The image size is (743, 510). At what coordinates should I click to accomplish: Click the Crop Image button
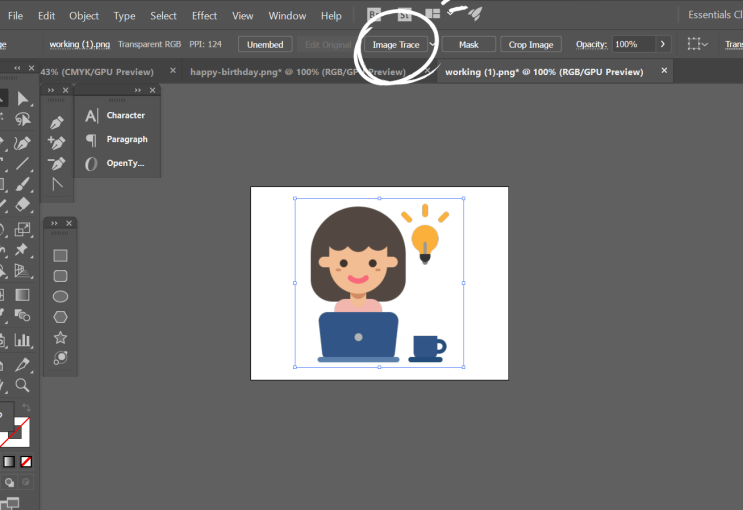[531, 45]
